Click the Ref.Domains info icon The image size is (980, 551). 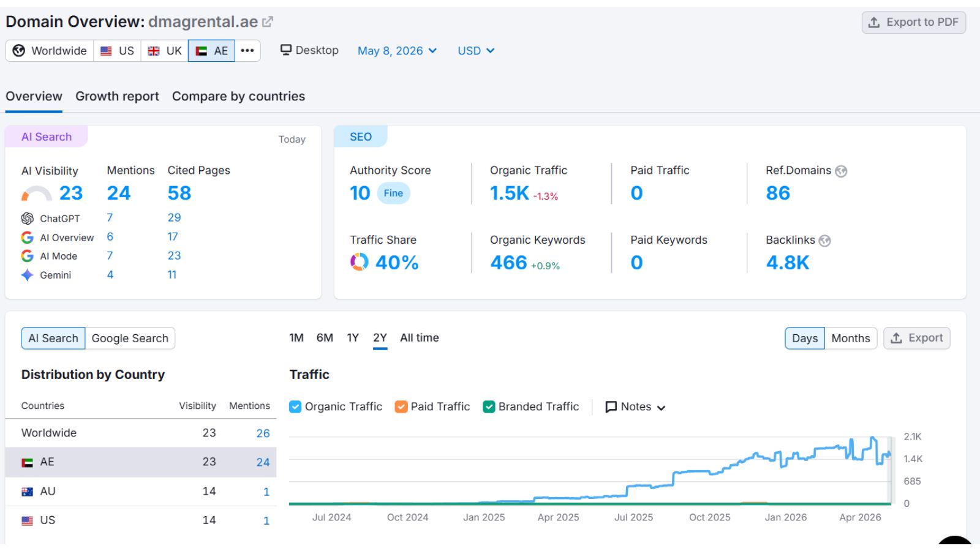[x=842, y=171]
